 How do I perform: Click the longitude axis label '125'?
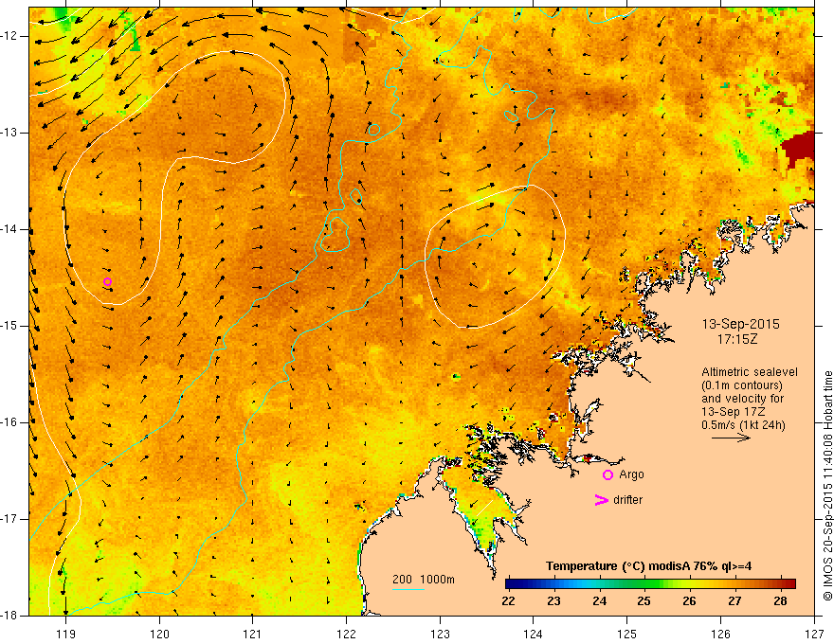[x=627, y=634]
